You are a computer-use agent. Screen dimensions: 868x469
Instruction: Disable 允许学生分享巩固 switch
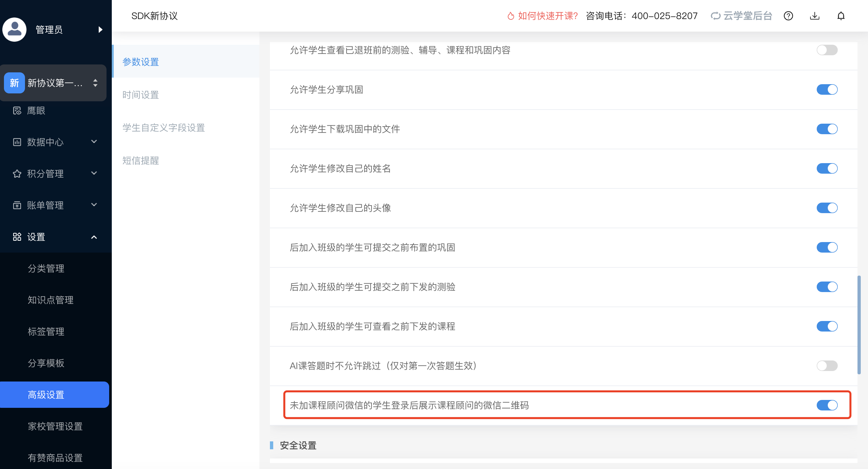[x=827, y=89]
